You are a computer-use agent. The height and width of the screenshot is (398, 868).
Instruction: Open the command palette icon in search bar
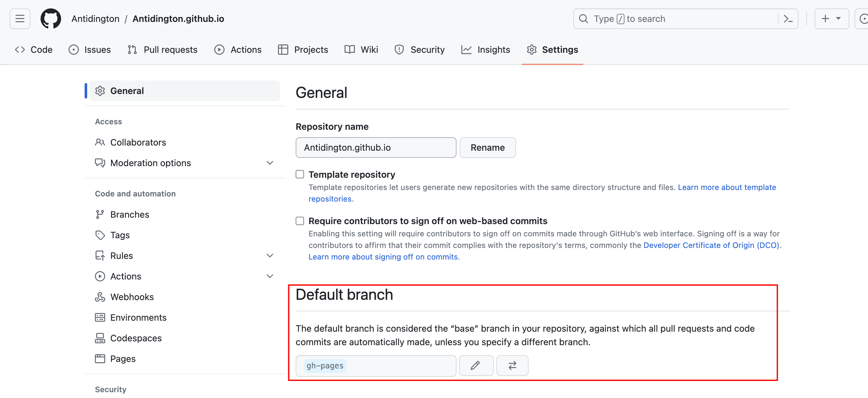click(788, 19)
